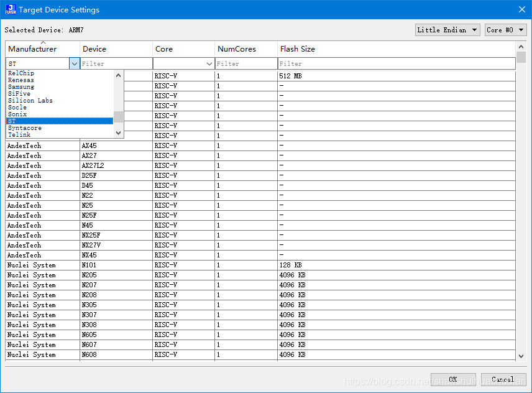This screenshot has height=393, width=532.
Task: Sort by Device column header
Action: click(x=116, y=49)
